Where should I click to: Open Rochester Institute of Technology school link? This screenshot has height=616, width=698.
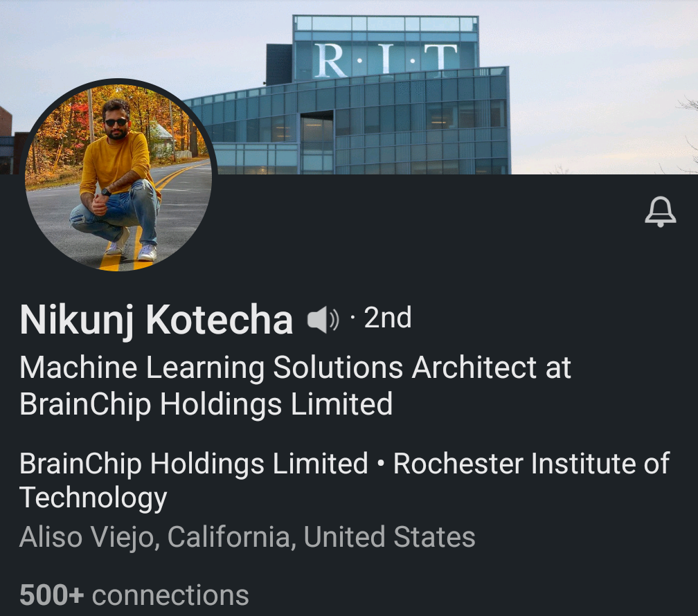[345, 480]
